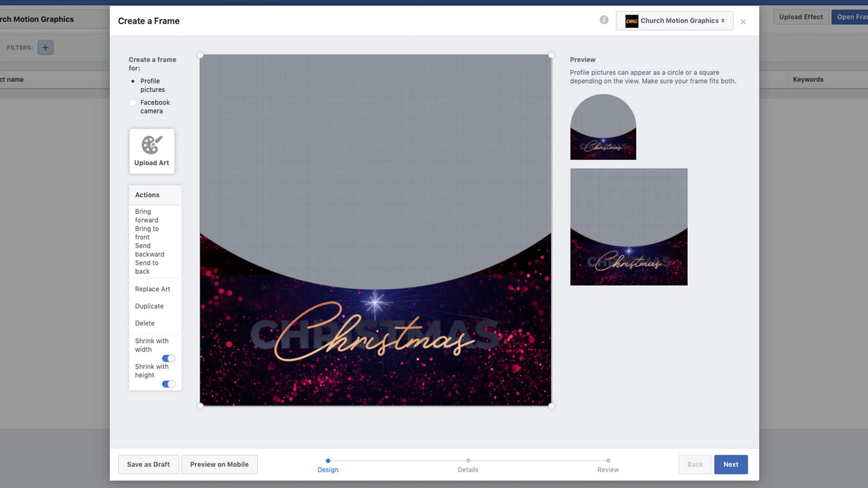Close the Create a Frame dialog
This screenshot has width=868, height=488.
tap(743, 22)
